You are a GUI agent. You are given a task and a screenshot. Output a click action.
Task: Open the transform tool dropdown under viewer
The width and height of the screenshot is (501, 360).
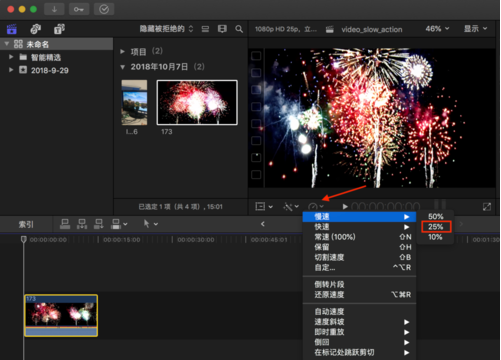click(264, 207)
